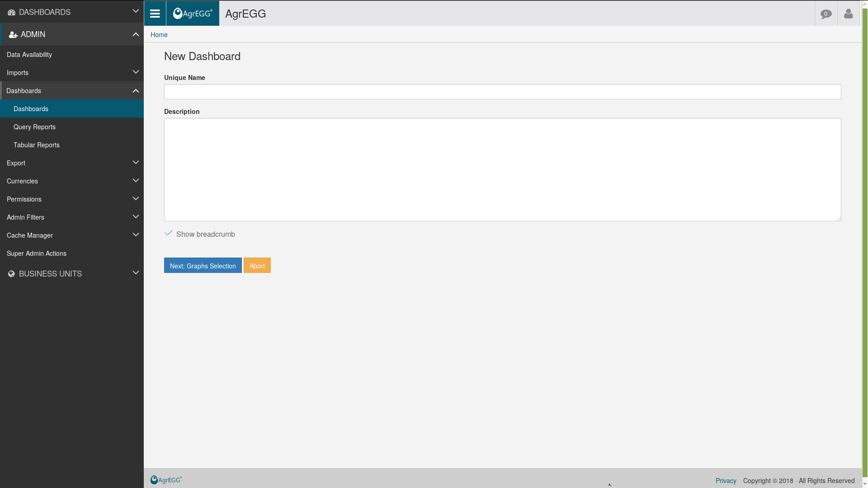Click the DASHBOARDS header icon
Image resolution: width=868 pixels, height=488 pixels.
coord(11,12)
